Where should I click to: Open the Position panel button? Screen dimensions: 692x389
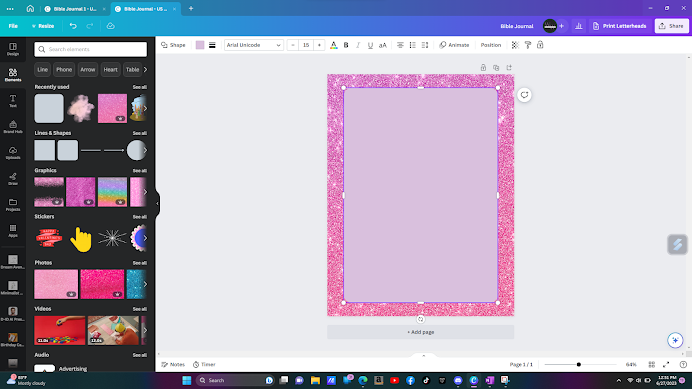pos(490,45)
